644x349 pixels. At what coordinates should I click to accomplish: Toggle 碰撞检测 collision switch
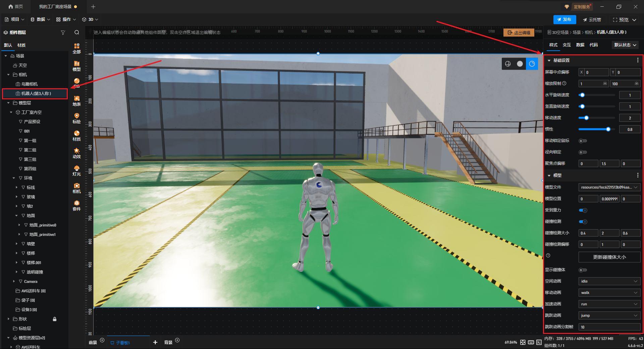[583, 222]
